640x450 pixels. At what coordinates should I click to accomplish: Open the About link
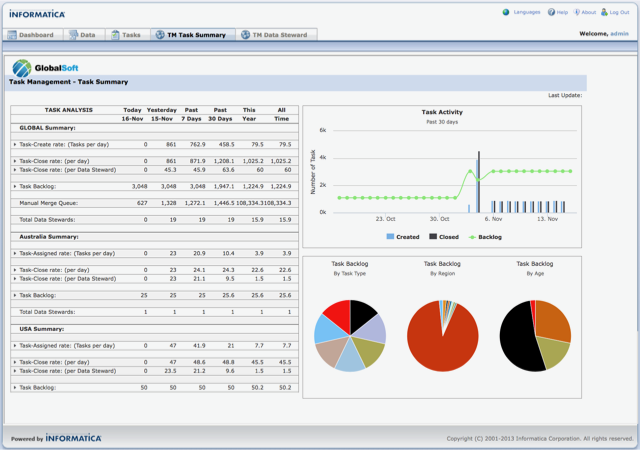(589, 12)
